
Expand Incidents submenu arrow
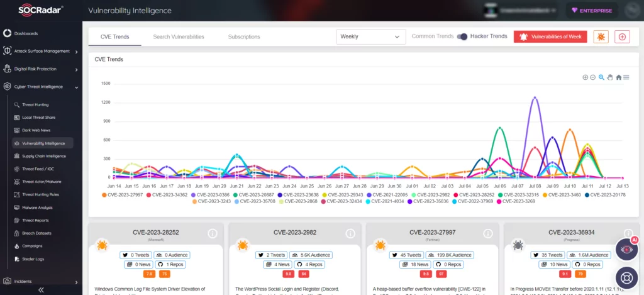click(76, 282)
